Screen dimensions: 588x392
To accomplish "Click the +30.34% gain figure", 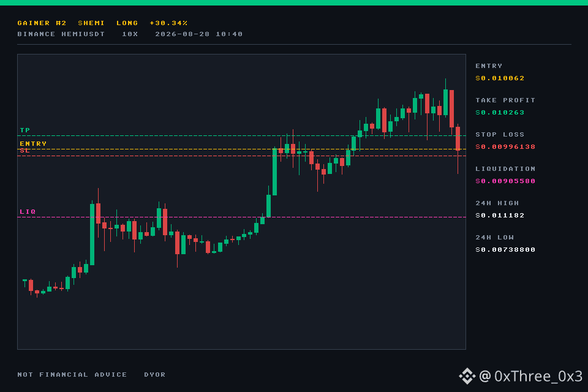I will click(x=168, y=23).
